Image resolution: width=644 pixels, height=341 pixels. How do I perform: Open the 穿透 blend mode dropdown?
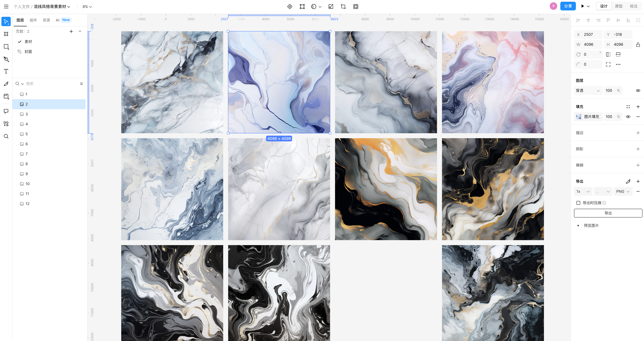click(588, 91)
